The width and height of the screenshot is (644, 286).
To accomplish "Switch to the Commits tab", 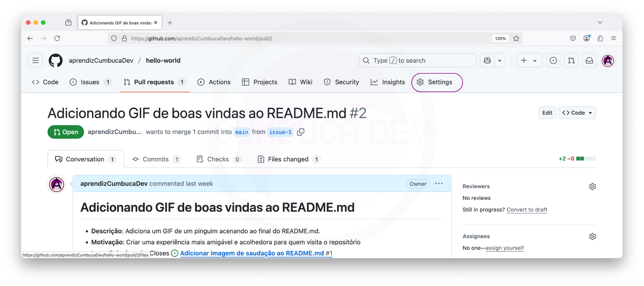I will (x=156, y=159).
